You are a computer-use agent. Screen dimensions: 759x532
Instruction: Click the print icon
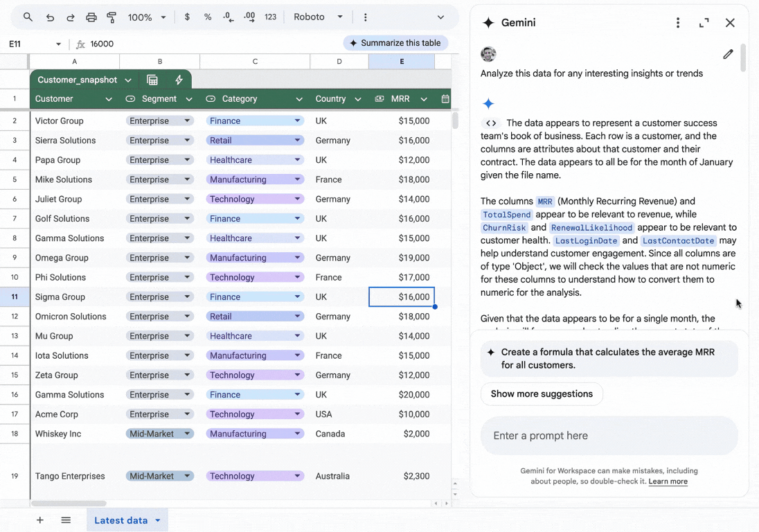pos(91,17)
